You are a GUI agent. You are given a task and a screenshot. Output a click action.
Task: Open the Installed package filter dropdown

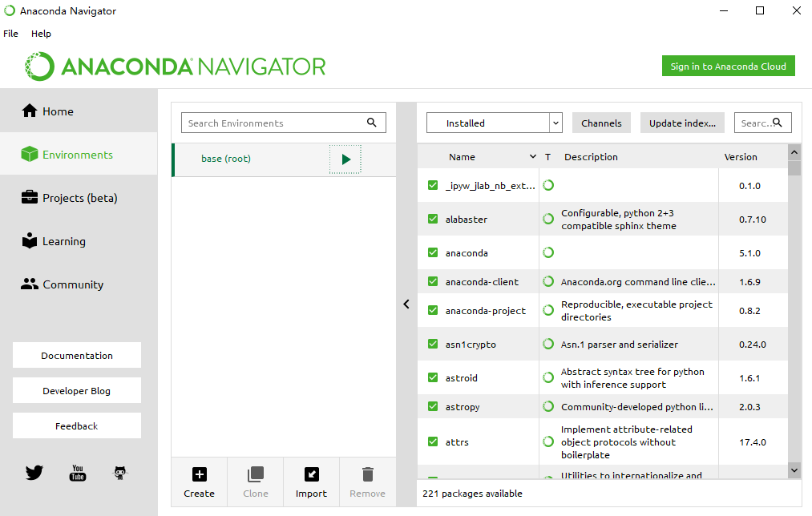(494, 123)
